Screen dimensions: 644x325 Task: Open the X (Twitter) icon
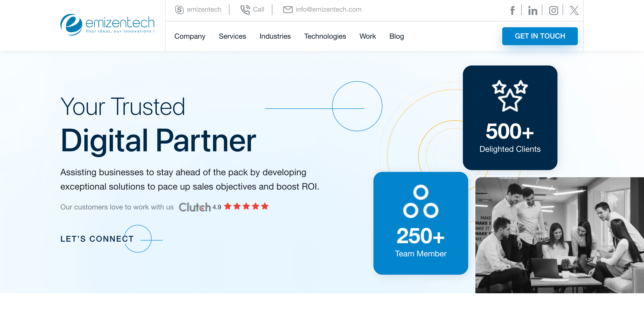click(574, 11)
